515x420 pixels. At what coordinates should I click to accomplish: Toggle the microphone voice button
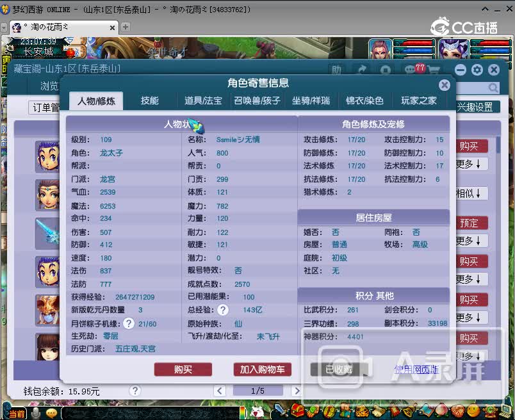(36, 413)
